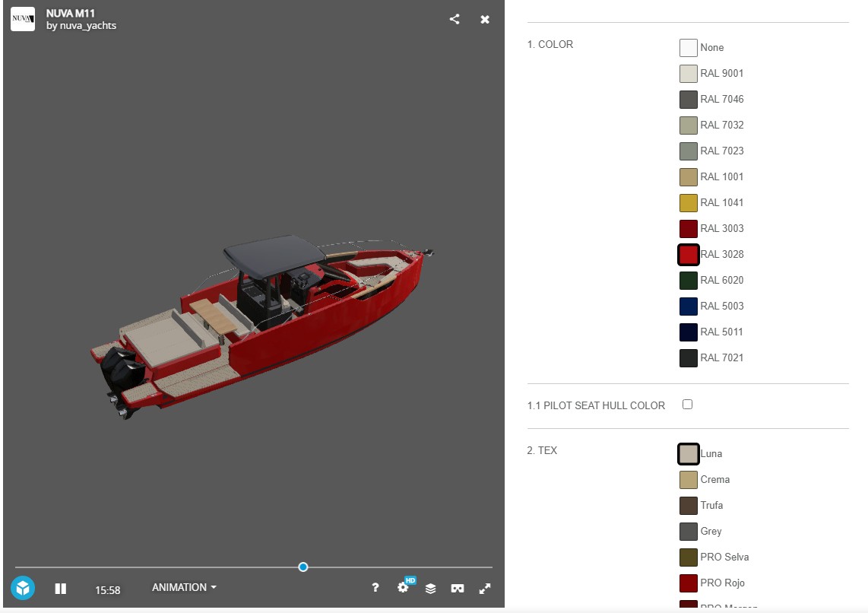Pick the RAL 5003 blue color
Viewport: 868px width, 613px height.
click(x=687, y=306)
